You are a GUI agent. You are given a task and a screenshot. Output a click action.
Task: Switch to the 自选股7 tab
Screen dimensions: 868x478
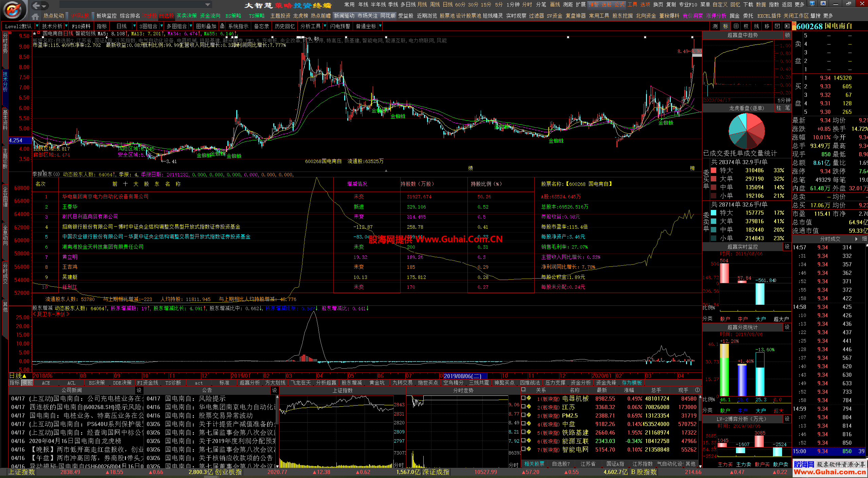click(x=561, y=464)
